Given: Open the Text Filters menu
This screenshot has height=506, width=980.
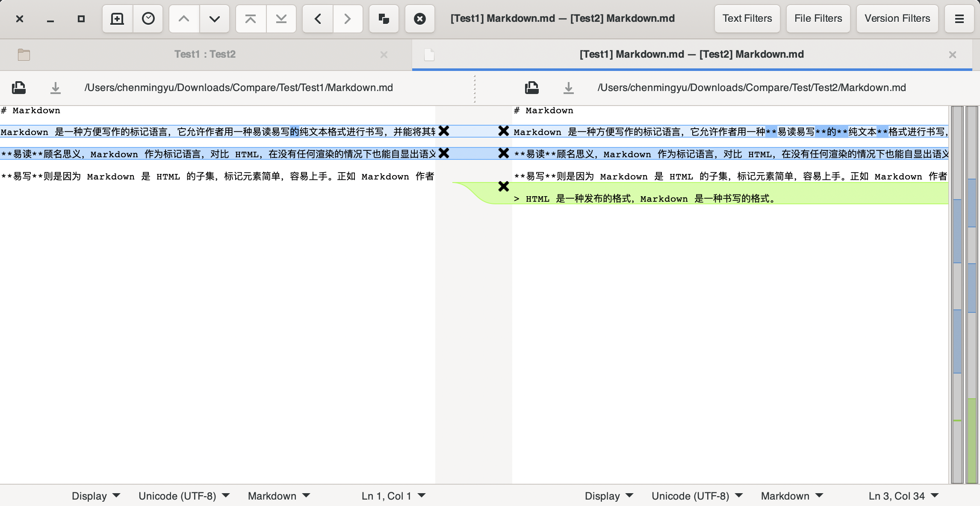Looking at the screenshot, I should click(x=747, y=19).
